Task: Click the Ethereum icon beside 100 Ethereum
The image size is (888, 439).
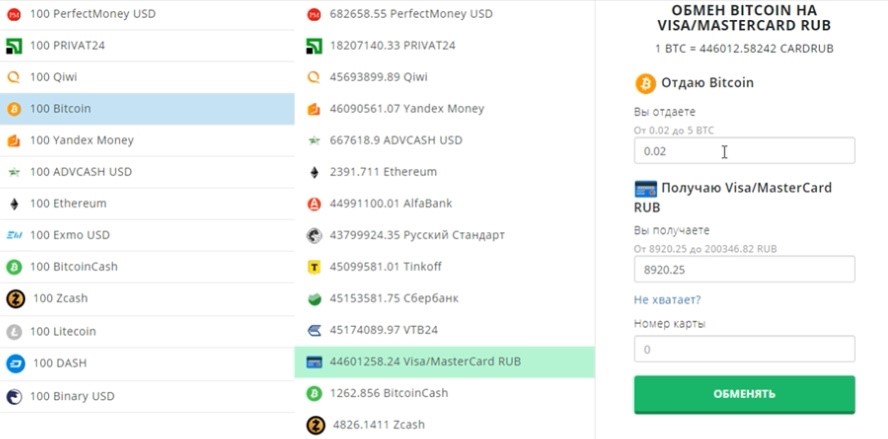Action: (14, 204)
